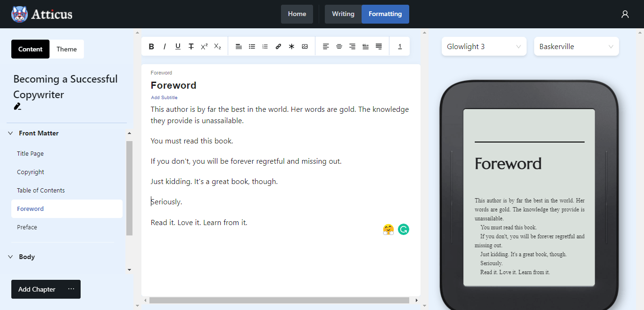The height and width of the screenshot is (310, 644).
Task: Insert an image into chapter
Action: pos(305,46)
